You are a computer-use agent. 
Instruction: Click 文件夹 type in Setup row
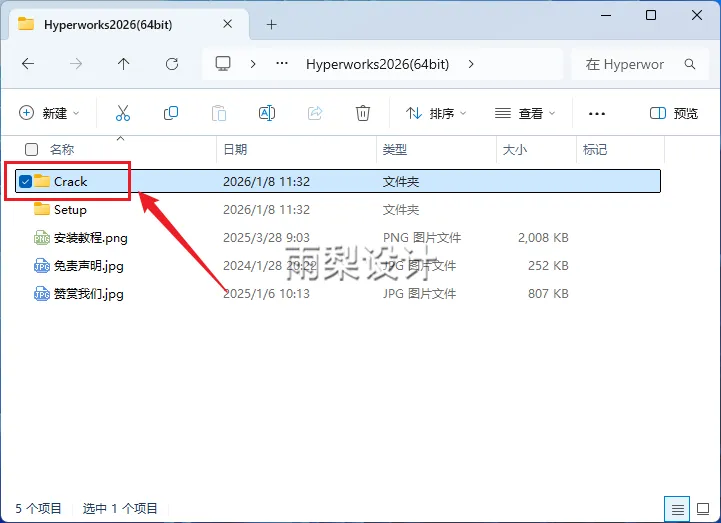tap(401, 210)
